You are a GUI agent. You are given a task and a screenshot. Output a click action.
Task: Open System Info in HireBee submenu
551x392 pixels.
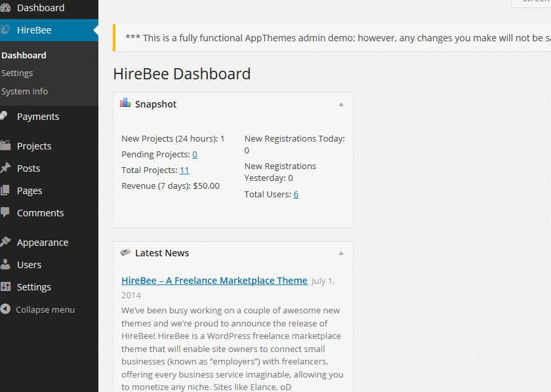point(25,91)
